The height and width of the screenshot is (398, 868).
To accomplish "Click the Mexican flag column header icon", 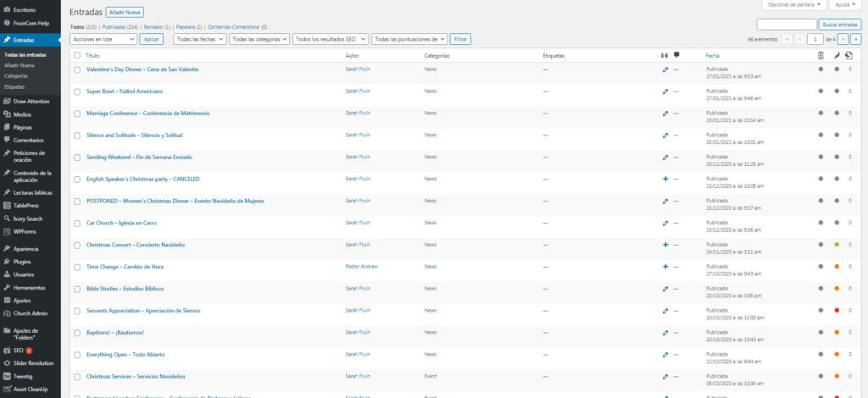I will (665, 55).
